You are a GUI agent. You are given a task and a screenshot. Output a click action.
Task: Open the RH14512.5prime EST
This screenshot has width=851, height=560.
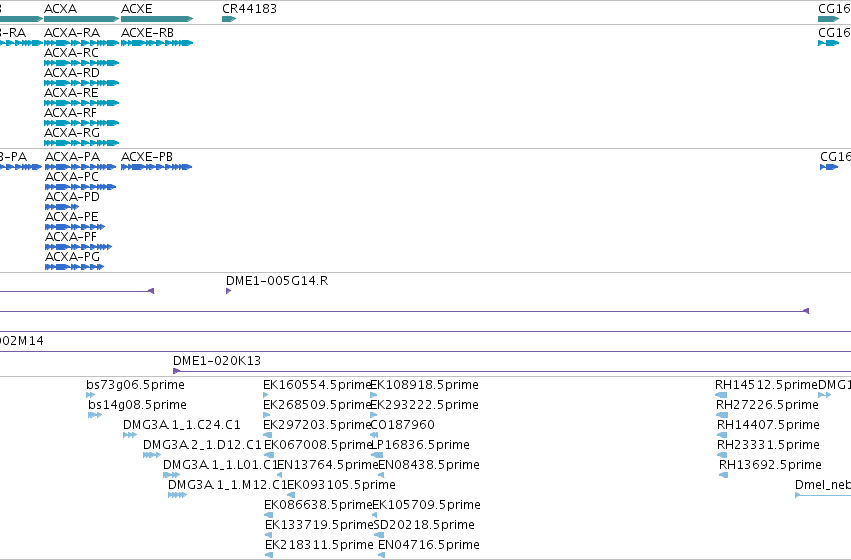tap(721, 395)
